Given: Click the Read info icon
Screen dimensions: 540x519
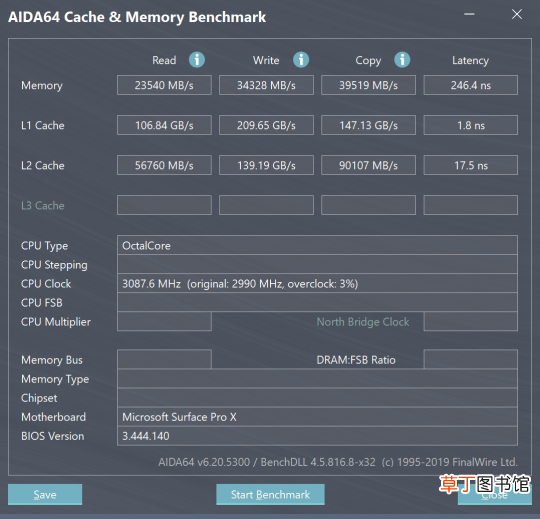Looking at the screenshot, I should pos(197,60).
